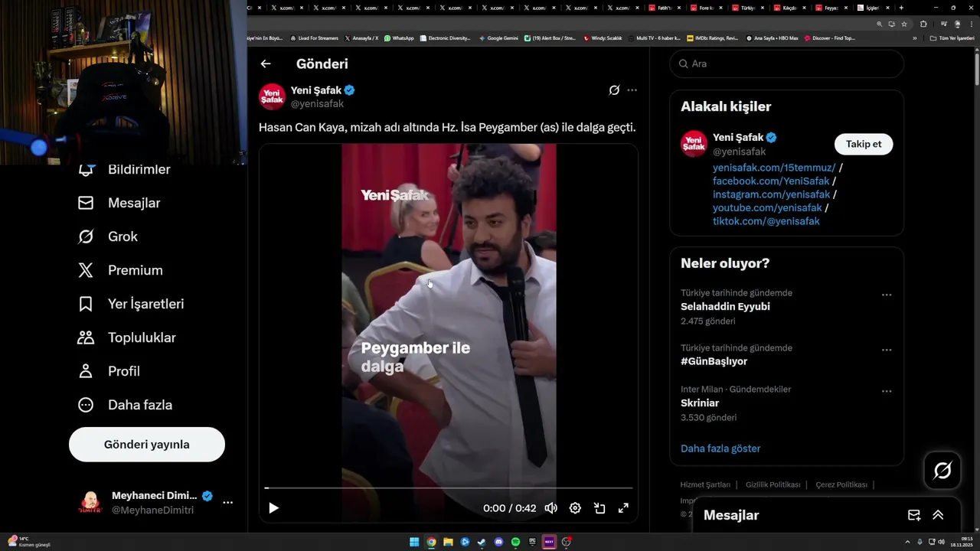The width and height of the screenshot is (980, 551).
Task: Open floating Grok button
Action: [942, 471]
